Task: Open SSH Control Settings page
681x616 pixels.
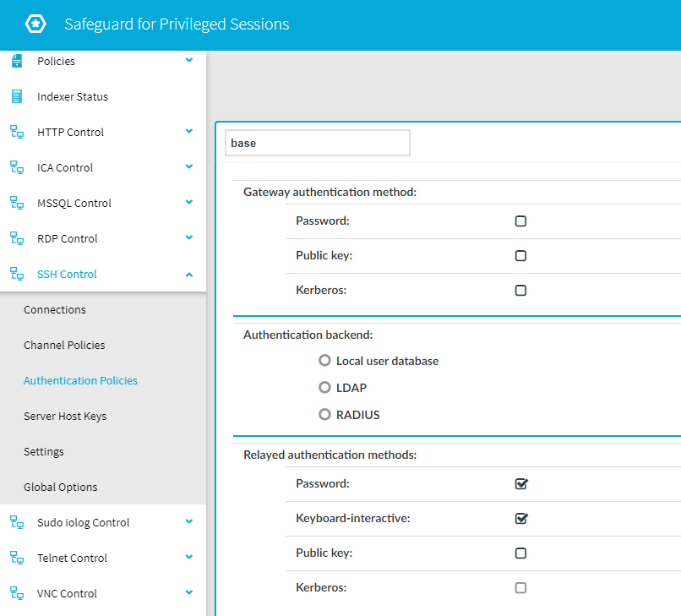Action: (44, 452)
